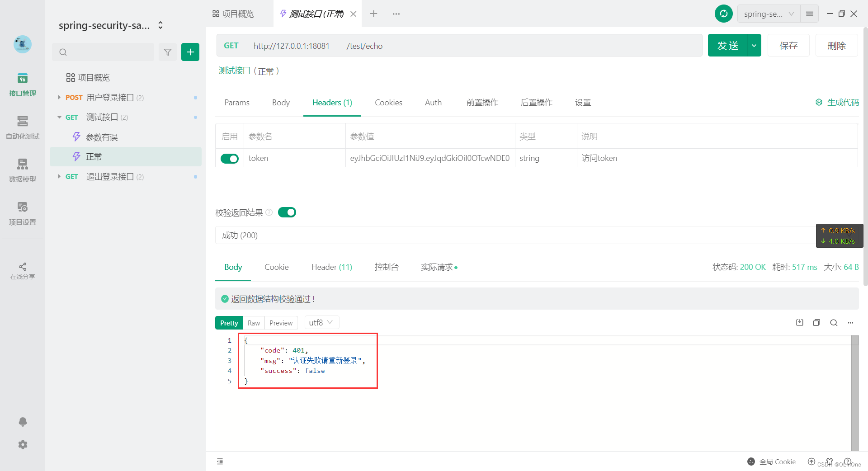This screenshot has height=471, width=868.
Task: Disable the token header row toggle
Action: tap(230, 158)
